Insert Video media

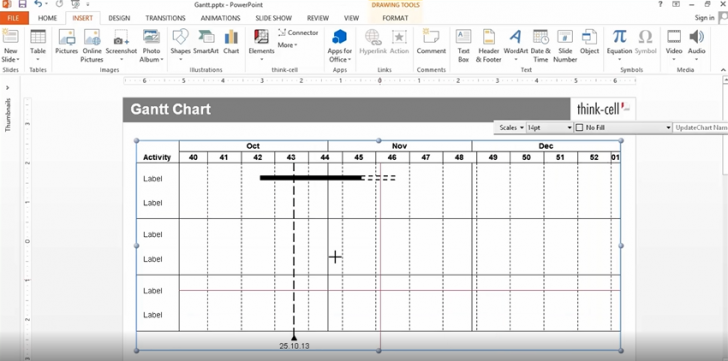click(674, 45)
